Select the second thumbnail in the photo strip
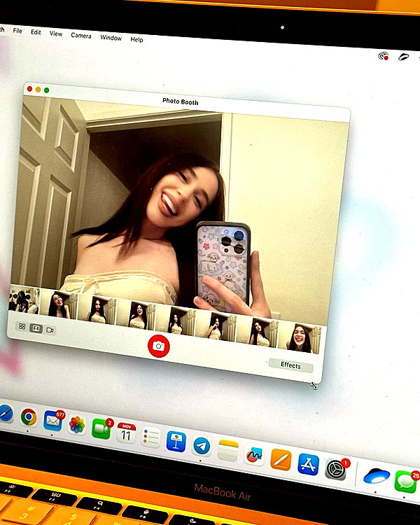Image resolution: width=420 pixels, height=525 pixels. (58, 304)
